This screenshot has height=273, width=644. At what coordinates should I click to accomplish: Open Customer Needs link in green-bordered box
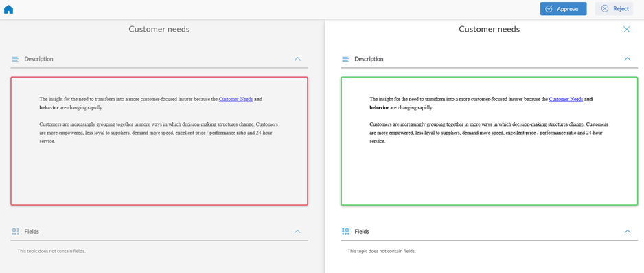[x=566, y=99]
